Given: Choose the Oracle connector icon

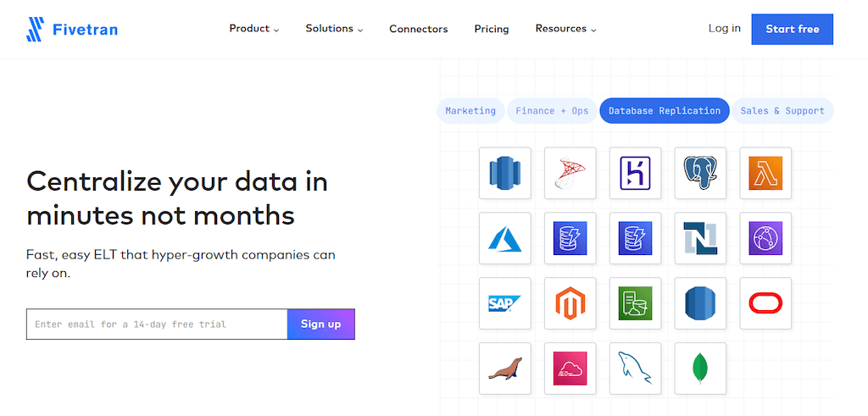Looking at the screenshot, I should click(765, 303).
